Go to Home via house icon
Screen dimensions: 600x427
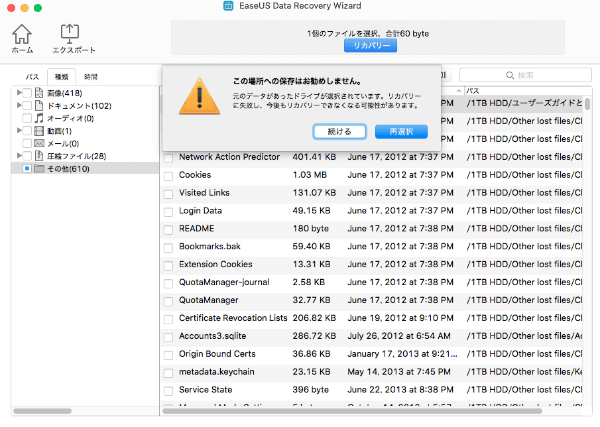[22, 34]
